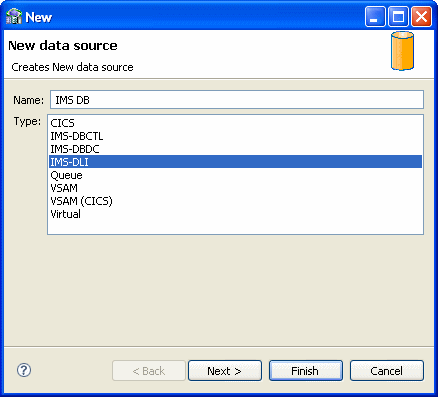The image size is (438, 397).
Task: Click the New dialog title bar icon
Action: point(14,16)
